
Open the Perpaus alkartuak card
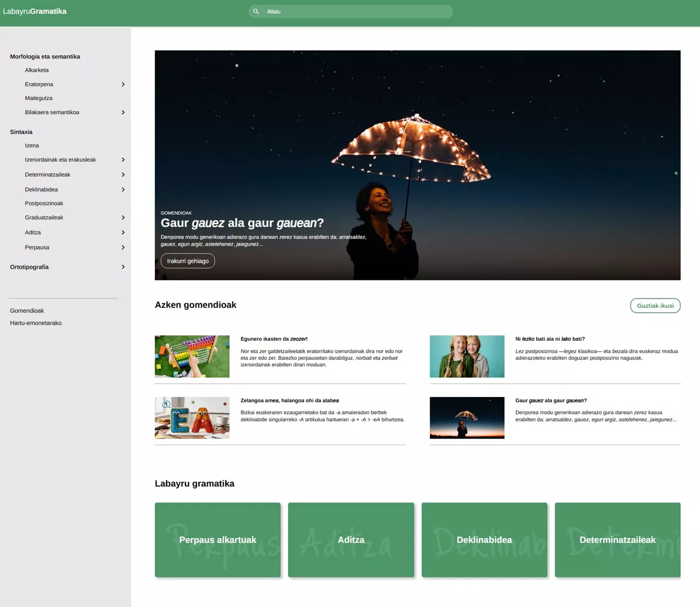(x=218, y=540)
